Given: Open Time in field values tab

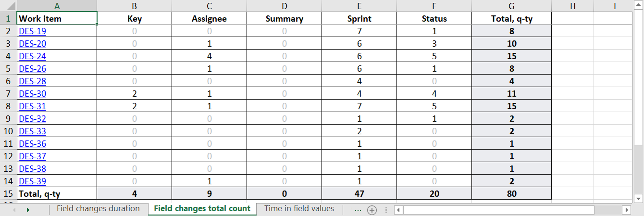Looking at the screenshot, I should point(299,209).
